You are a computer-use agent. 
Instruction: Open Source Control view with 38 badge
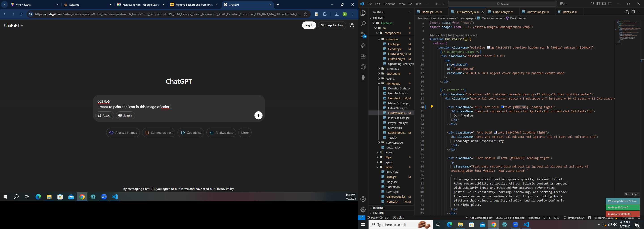363,35
